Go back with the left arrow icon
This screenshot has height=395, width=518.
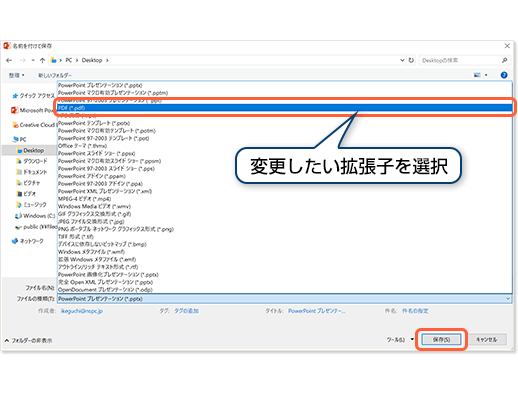(x=9, y=60)
